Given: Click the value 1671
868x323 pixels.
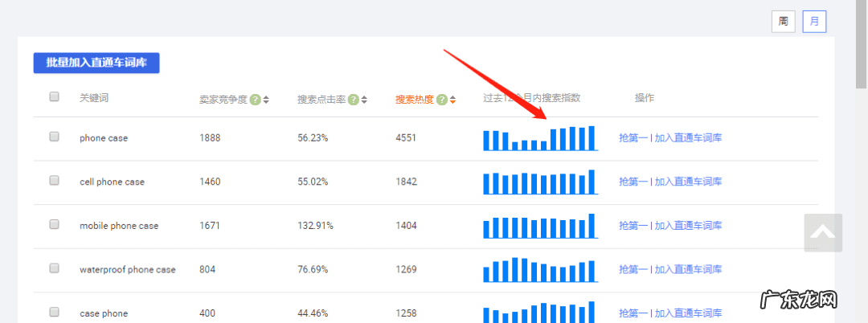Looking at the screenshot, I should 210,226.
